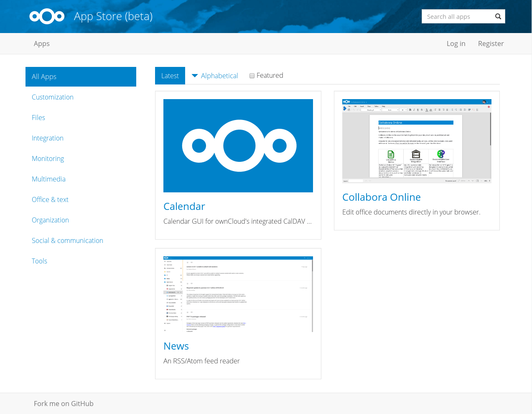
Task: Open the Register page
Action: tap(491, 43)
